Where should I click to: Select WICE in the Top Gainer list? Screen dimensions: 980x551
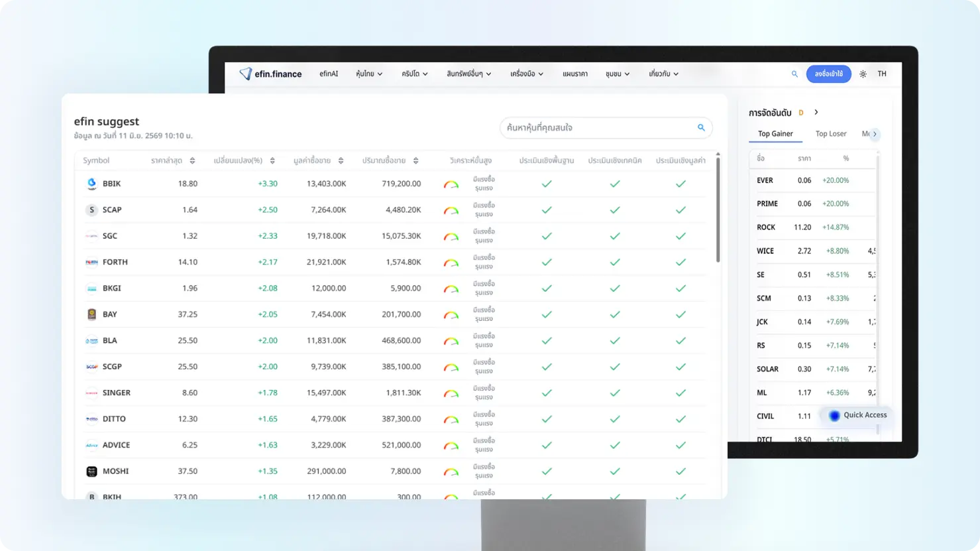(x=765, y=251)
